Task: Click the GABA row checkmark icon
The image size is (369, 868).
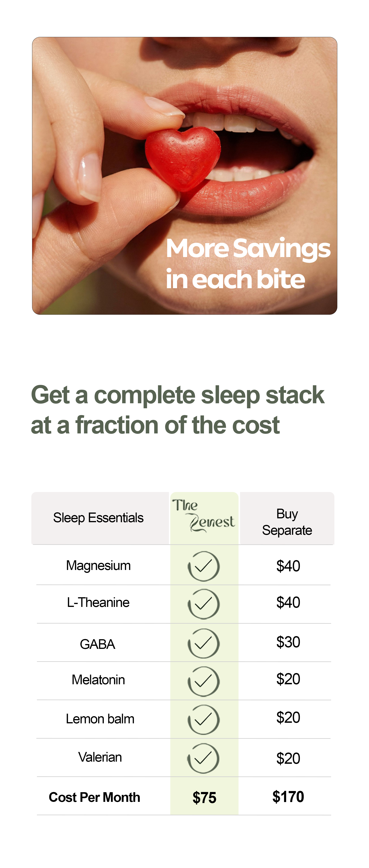Action: tap(204, 643)
